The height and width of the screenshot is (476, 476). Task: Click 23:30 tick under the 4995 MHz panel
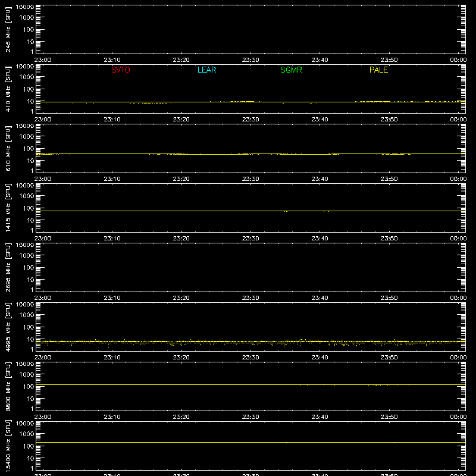(x=250, y=358)
